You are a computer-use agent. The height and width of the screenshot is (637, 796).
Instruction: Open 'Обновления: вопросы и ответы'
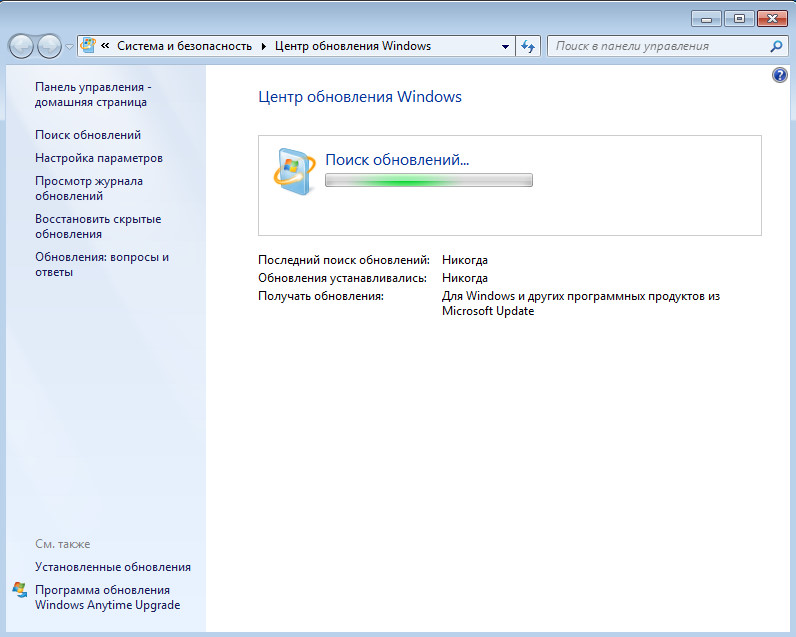(x=102, y=264)
